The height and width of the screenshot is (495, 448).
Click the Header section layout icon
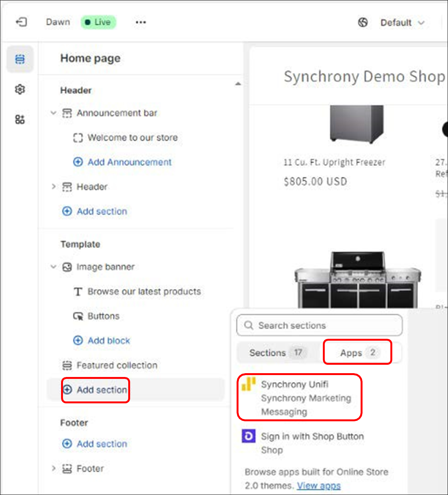point(67,187)
